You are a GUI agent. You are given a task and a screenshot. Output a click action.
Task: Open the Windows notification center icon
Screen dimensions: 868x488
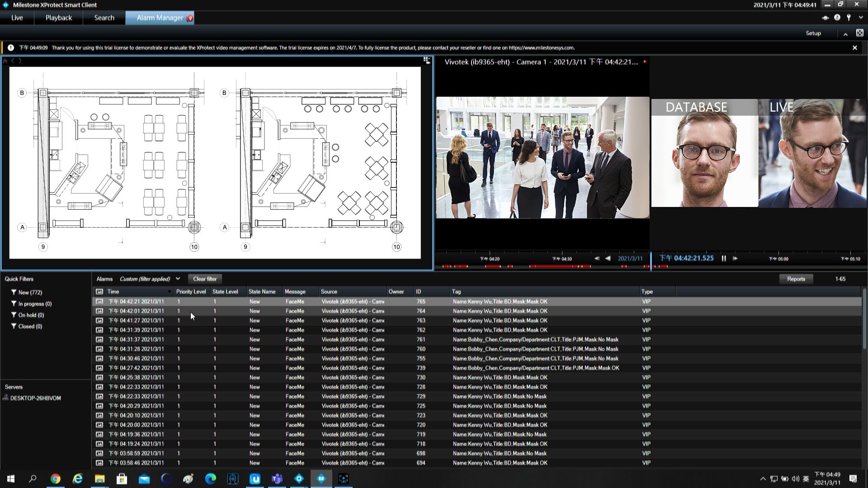pos(853,479)
